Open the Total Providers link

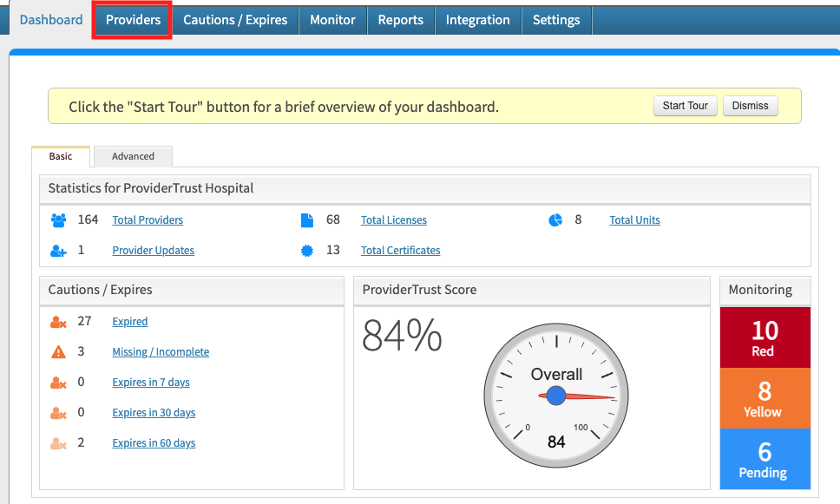click(148, 220)
